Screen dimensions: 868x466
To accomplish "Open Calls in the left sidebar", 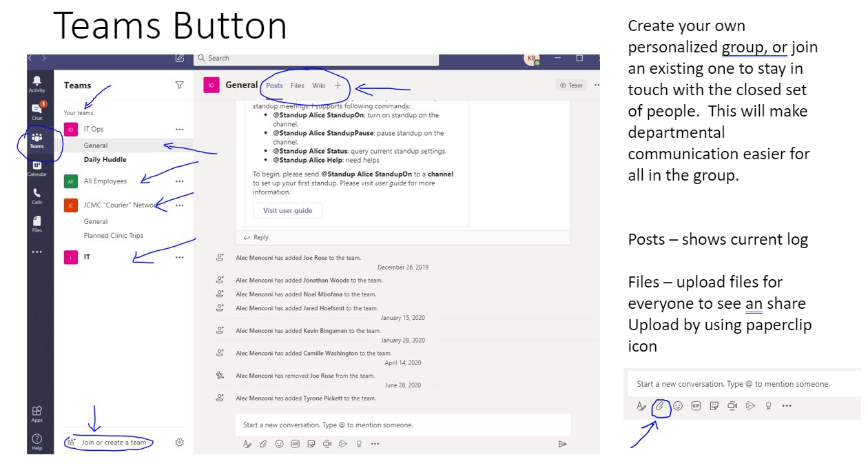I will coord(37,196).
